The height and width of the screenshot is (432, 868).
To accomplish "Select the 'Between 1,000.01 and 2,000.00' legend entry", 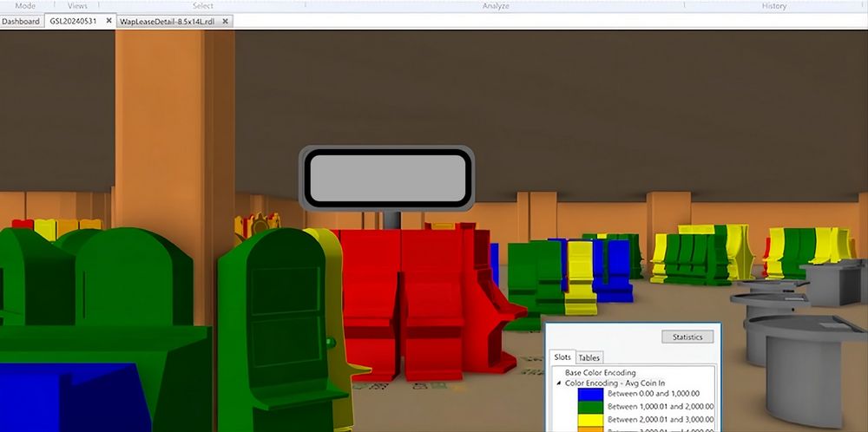I will (x=660, y=406).
